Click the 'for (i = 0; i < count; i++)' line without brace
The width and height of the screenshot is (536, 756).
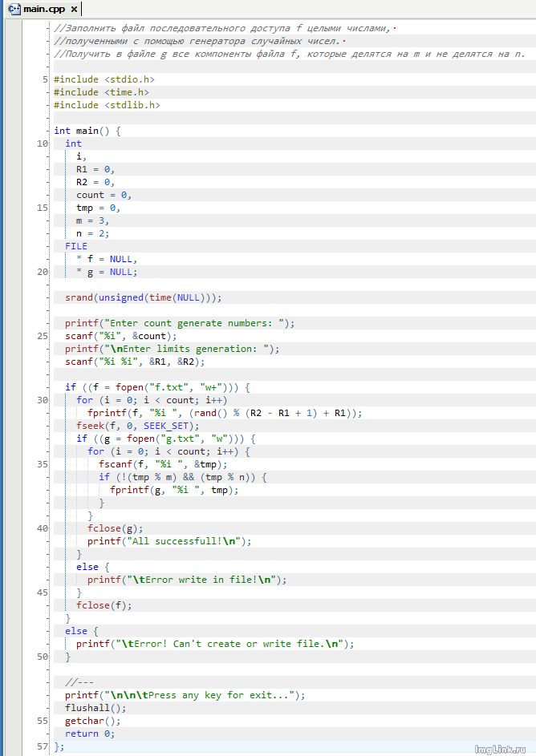click(x=152, y=400)
